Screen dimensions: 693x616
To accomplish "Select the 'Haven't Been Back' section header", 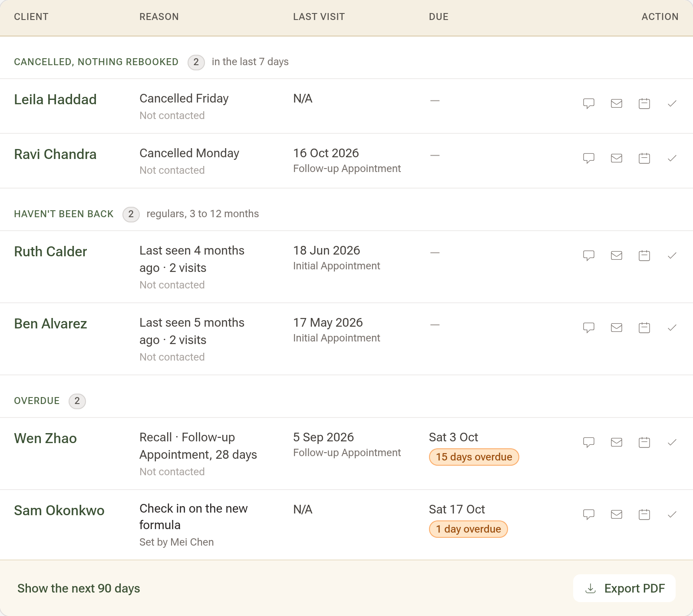I will pos(64,214).
